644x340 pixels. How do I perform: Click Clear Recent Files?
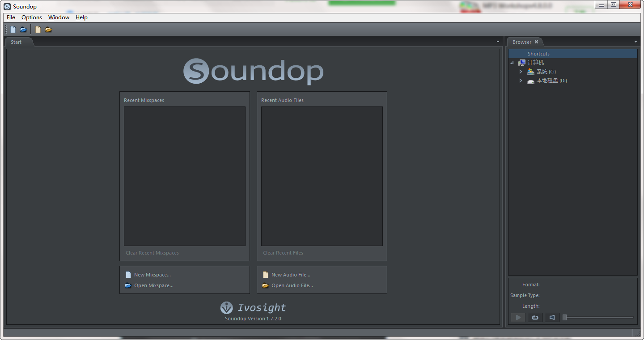(283, 253)
